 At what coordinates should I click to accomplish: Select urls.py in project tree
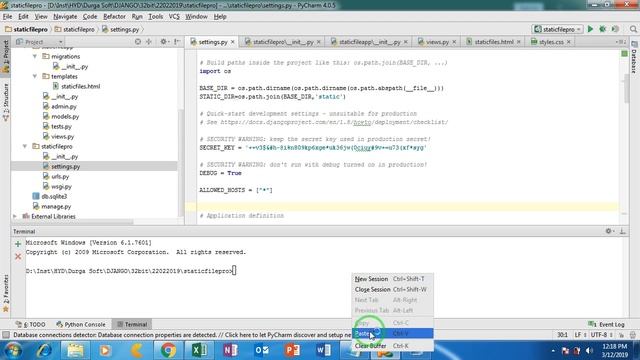click(x=60, y=177)
